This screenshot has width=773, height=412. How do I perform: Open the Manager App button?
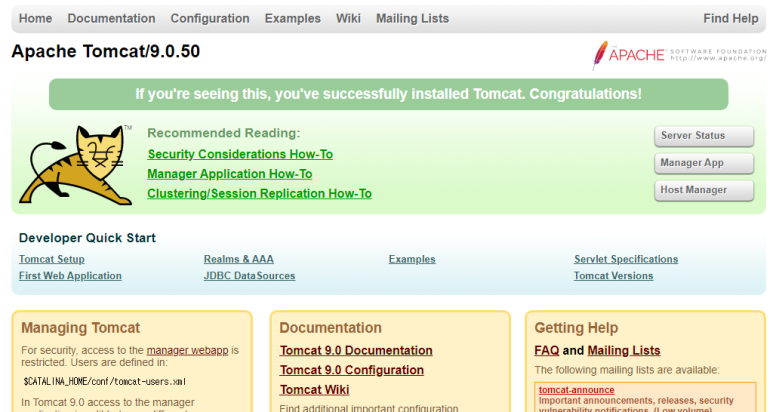[704, 163]
